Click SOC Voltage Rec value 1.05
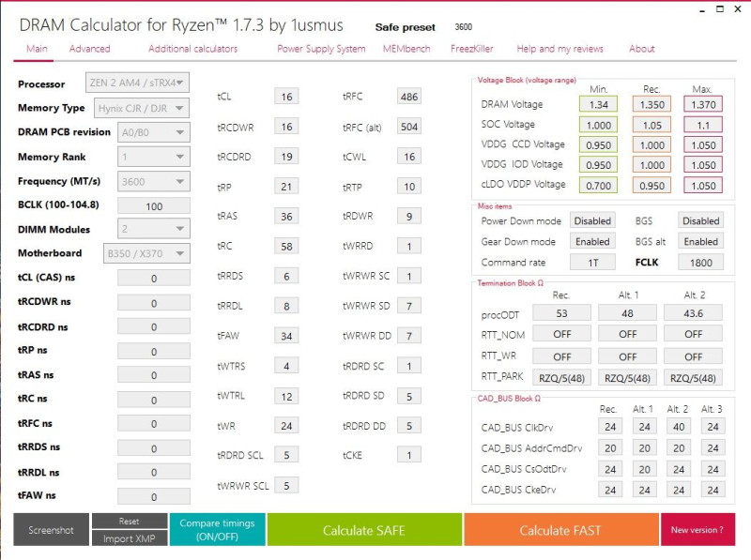Image resolution: width=751 pixels, height=560 pixels. (x=651, y=125)
